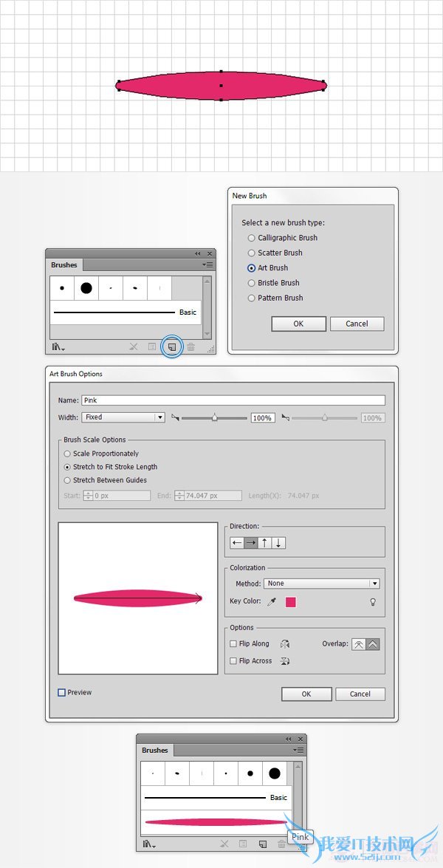Open Colorization Method dropdown showing None

pos(322,584)
